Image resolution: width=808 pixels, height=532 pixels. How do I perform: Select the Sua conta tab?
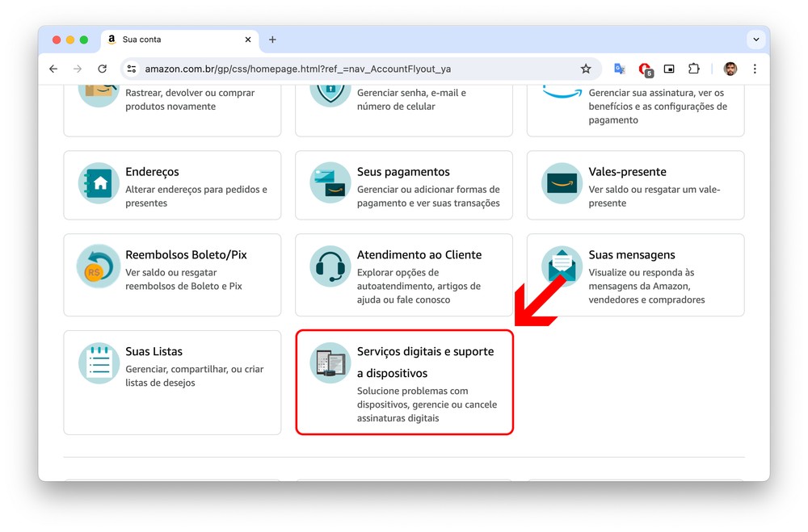170,40
